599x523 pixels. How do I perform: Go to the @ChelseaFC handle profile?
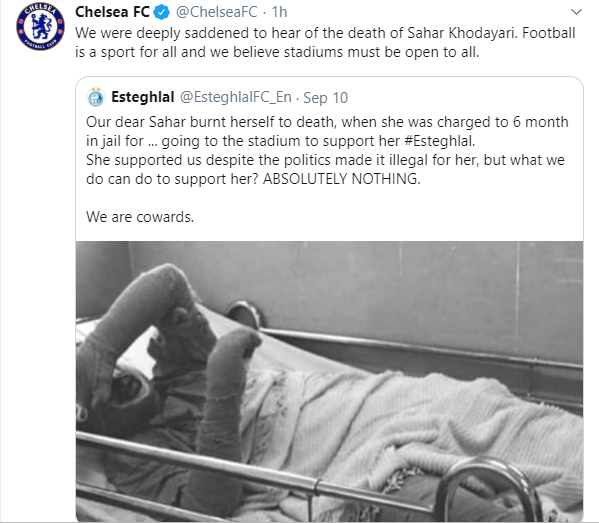pos(217,12)
